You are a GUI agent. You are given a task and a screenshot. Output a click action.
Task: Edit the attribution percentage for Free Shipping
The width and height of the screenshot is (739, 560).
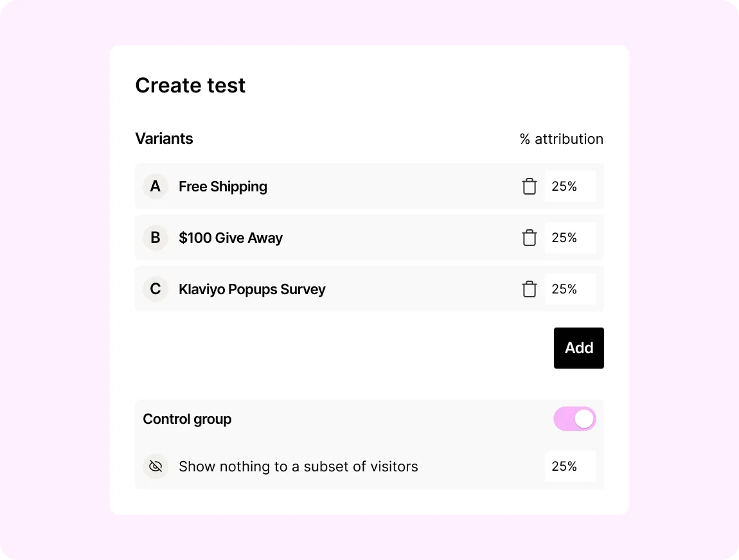tap(570, 186)
